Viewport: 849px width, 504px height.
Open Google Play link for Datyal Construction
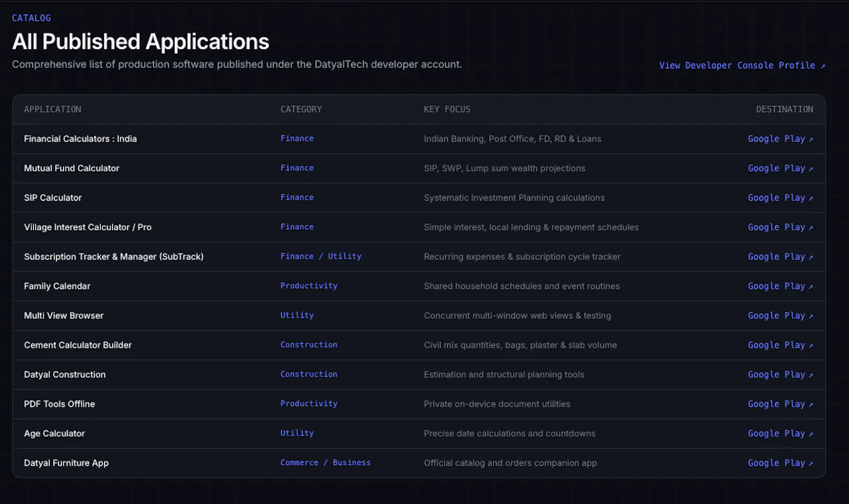pos(781,374)
